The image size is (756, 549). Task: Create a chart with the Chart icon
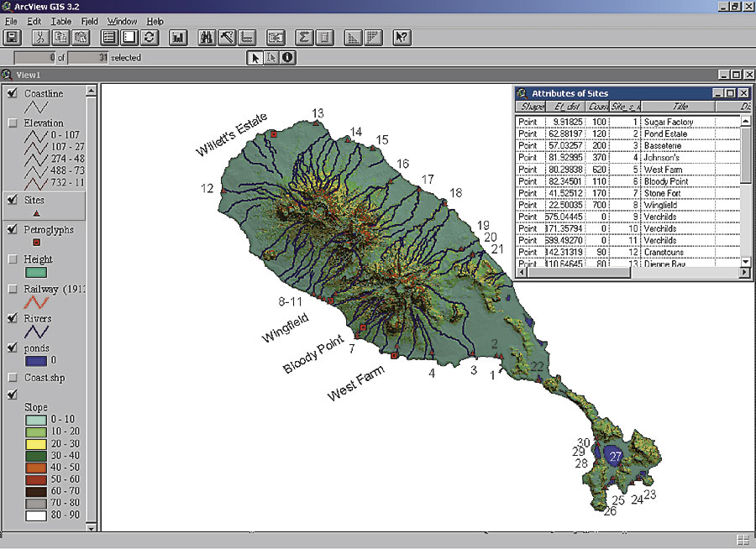click(177, 37)
